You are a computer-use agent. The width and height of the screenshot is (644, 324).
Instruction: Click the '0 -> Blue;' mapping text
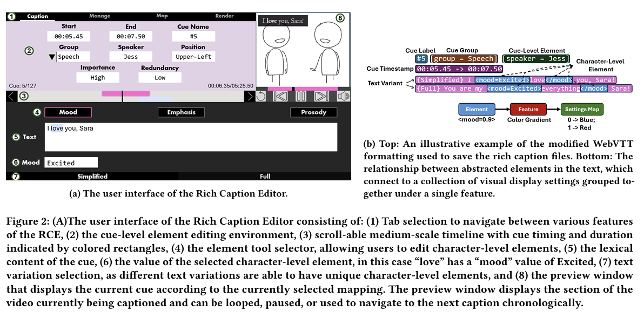(581, 119)
